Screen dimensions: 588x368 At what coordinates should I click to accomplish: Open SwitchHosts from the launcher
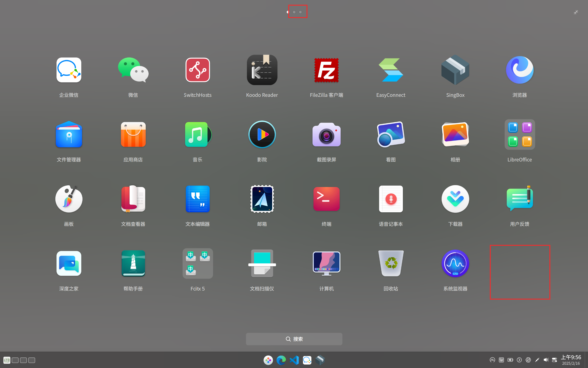pyautogui.click(x=198, y=70)
